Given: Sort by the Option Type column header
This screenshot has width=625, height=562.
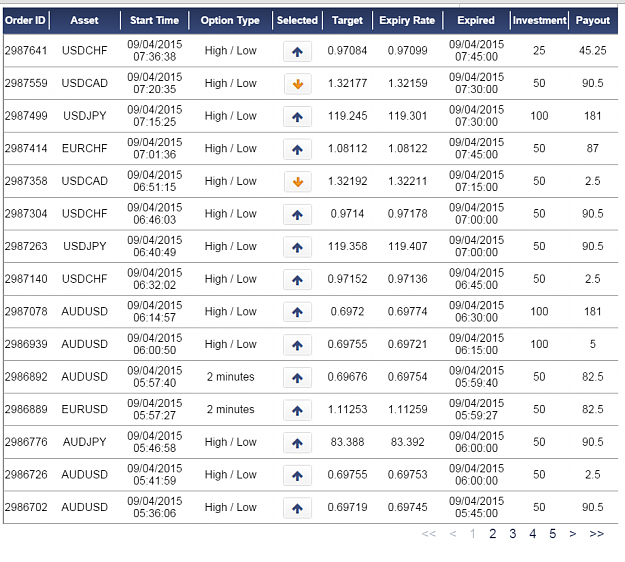Looking at the screenshot, I should pyautogui.click(x=230, y=20).
